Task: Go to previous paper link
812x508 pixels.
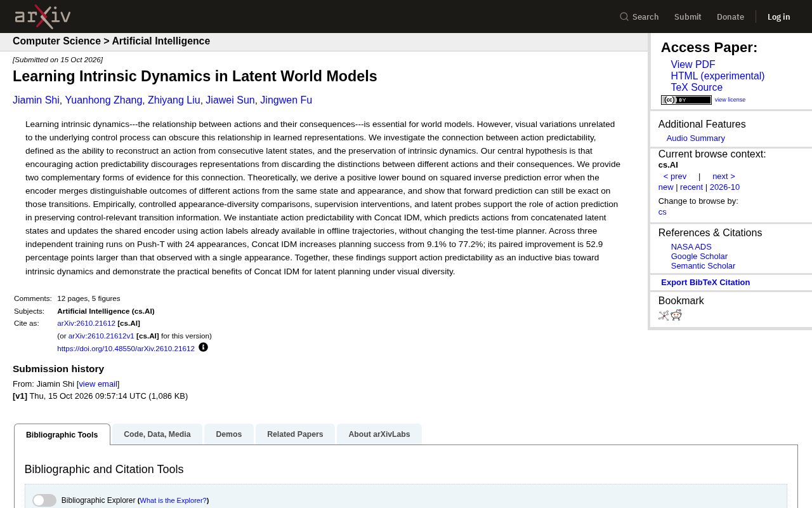Action: pos(675,177)
